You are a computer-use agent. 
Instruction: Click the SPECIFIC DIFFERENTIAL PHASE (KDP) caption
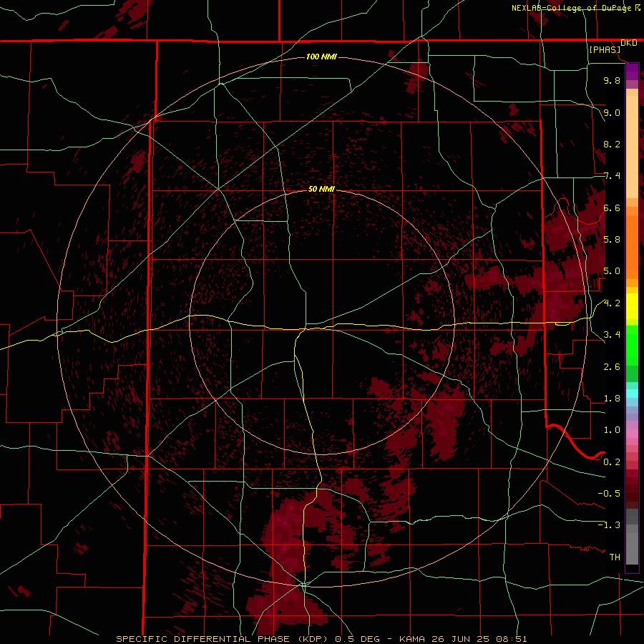[221, 639]
